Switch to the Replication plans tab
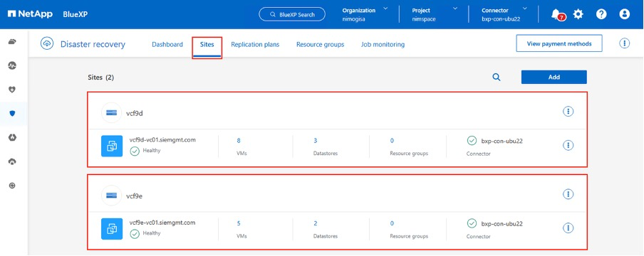 (x=255, y=44)
